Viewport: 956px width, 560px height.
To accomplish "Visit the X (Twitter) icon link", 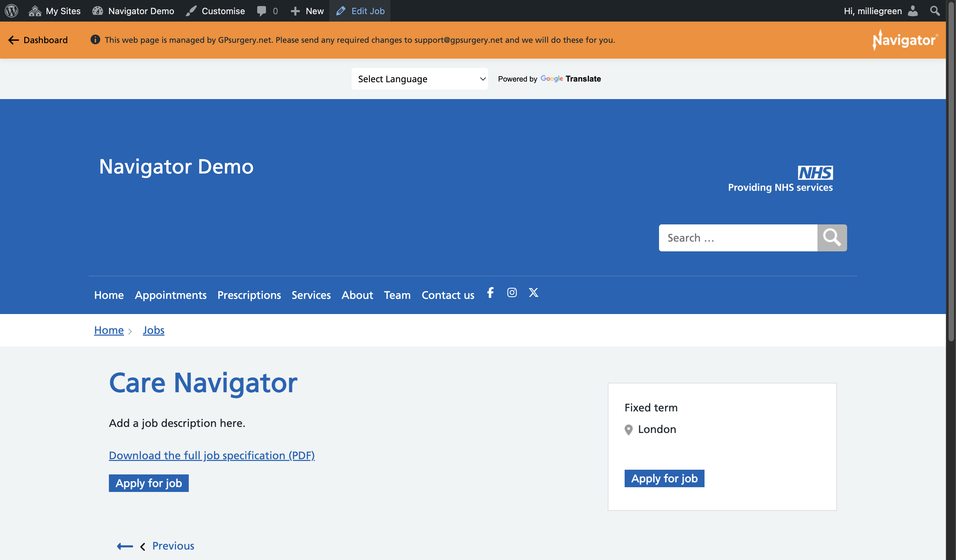I will click(533, 292).
